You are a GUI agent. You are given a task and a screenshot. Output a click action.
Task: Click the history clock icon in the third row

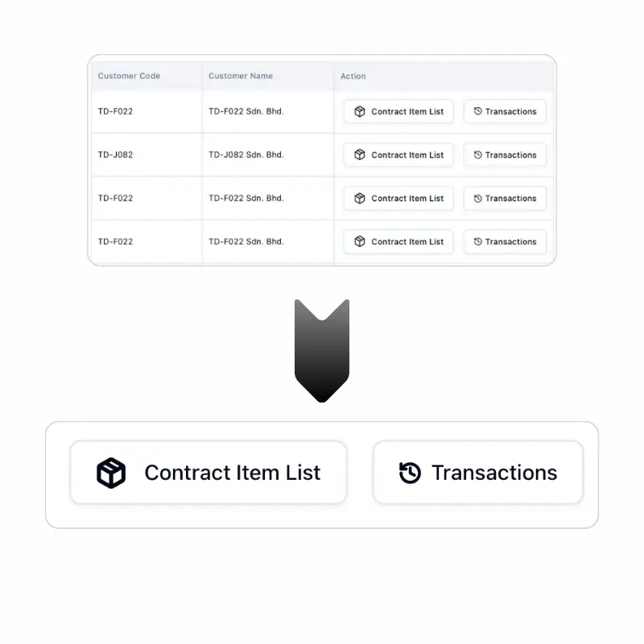(x=477, y=198)
